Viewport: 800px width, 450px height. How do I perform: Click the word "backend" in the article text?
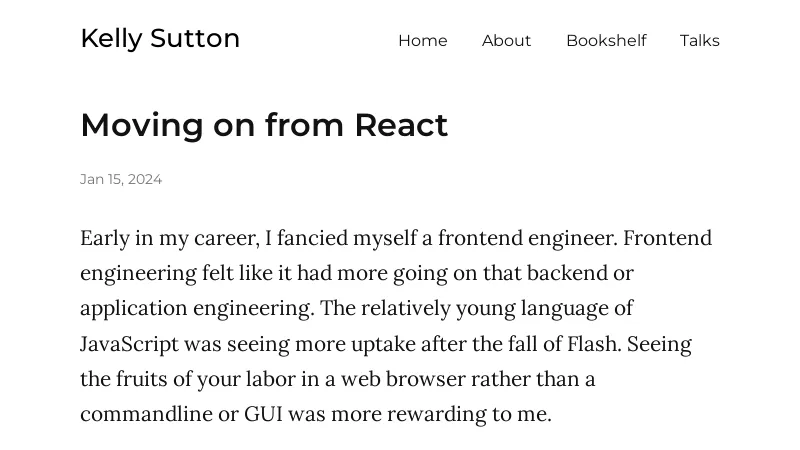click(x=567, y=273)
